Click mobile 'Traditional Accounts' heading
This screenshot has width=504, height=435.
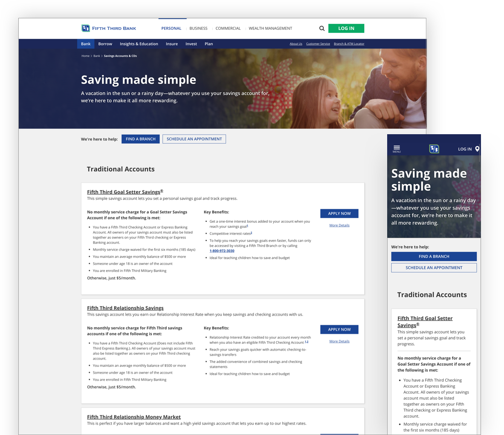click(432, 294)
